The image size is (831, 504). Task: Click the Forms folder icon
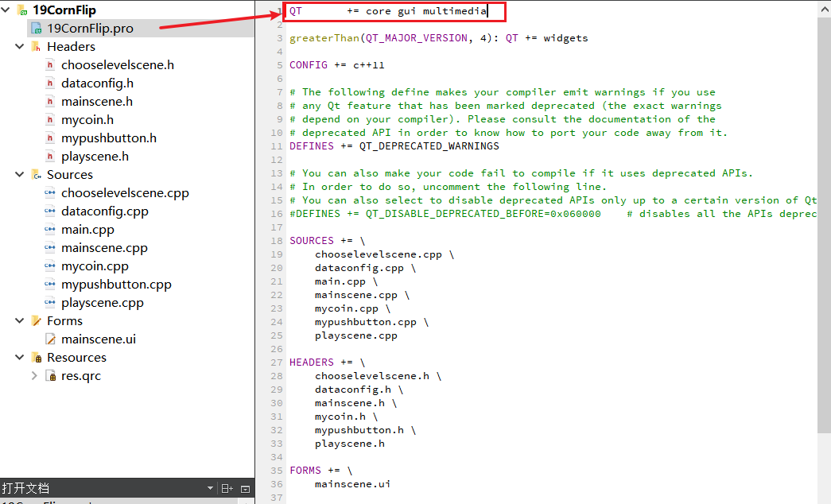[36, 320]
